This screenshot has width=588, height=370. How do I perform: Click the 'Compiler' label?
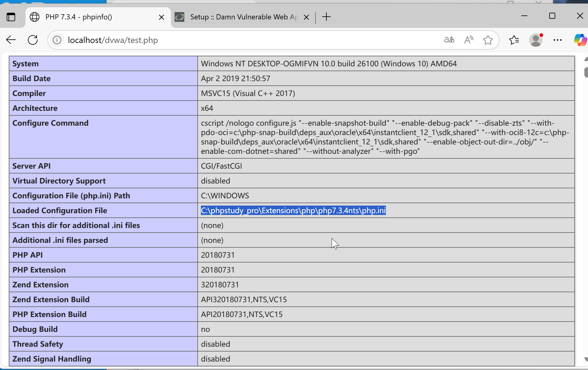tap(29, 93)
